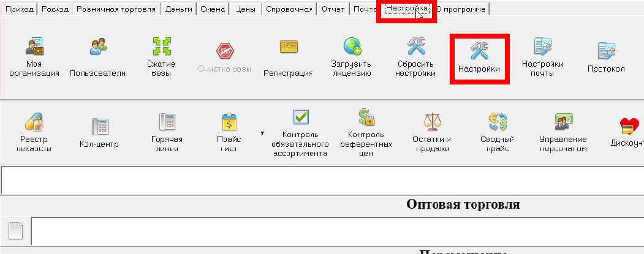Screen dimensions: 644x254
Task: Click Загрузить лицензию globe icon
Action: [x=352, y=57]
